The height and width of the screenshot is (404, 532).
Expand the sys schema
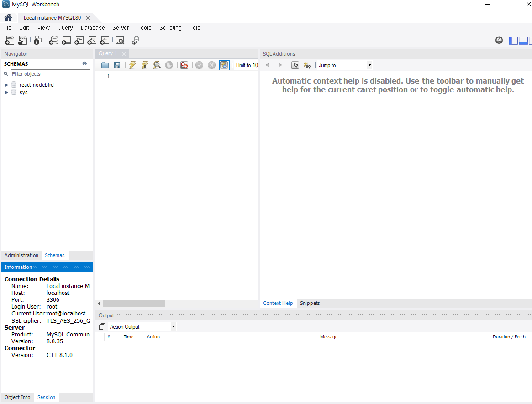(x=6, y=92)
